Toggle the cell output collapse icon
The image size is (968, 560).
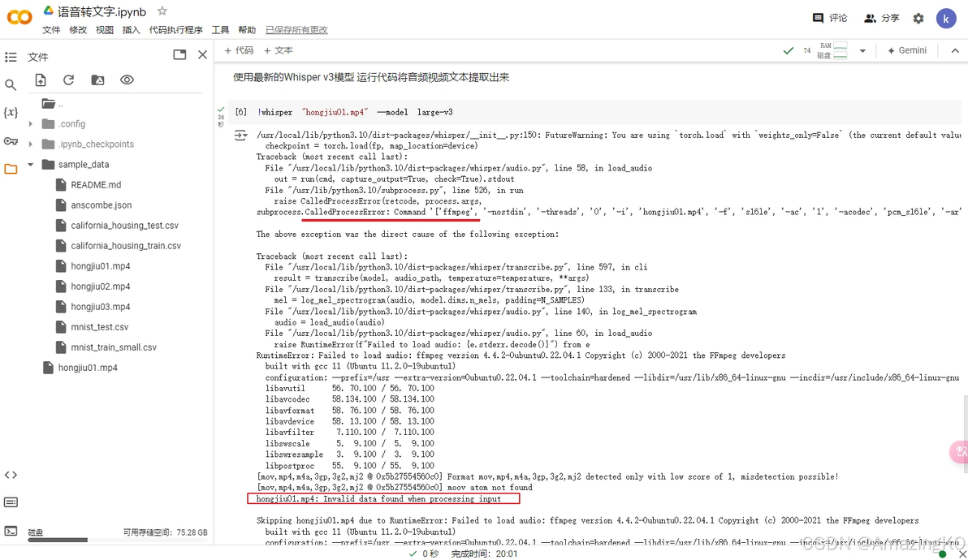coord(240,136)
